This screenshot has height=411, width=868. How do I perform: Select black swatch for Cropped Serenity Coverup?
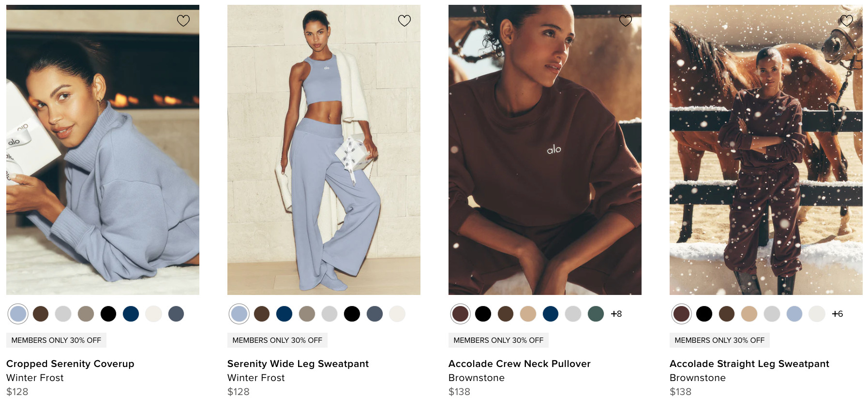[x=108, y=314]
